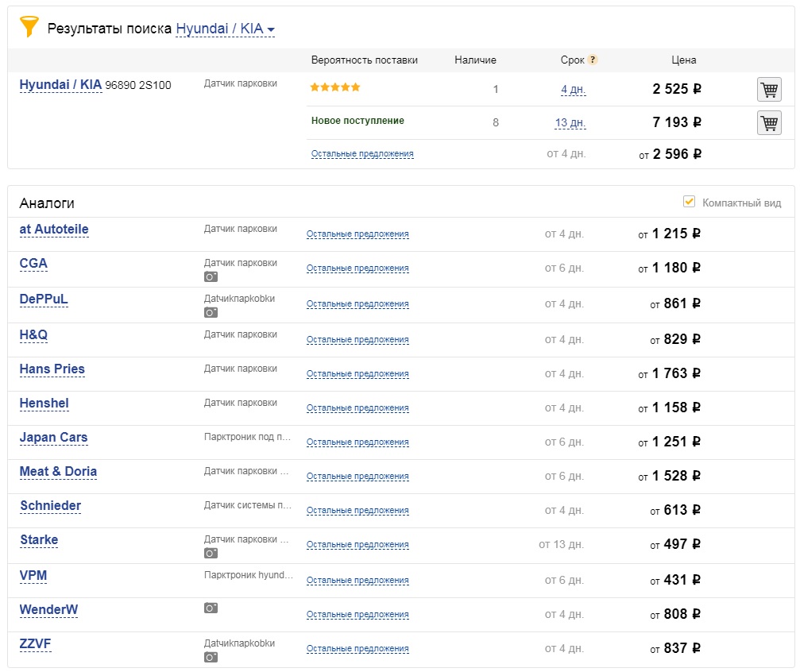800x672 pixels.
Task: Add the 2 525 ₽ offer to cart
Action: click(x=769, y=90)
